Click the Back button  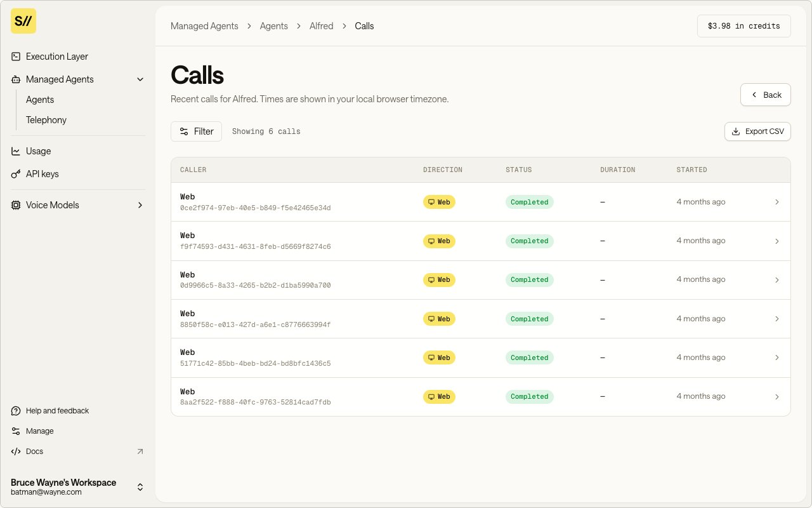click(x=766, y=95)
